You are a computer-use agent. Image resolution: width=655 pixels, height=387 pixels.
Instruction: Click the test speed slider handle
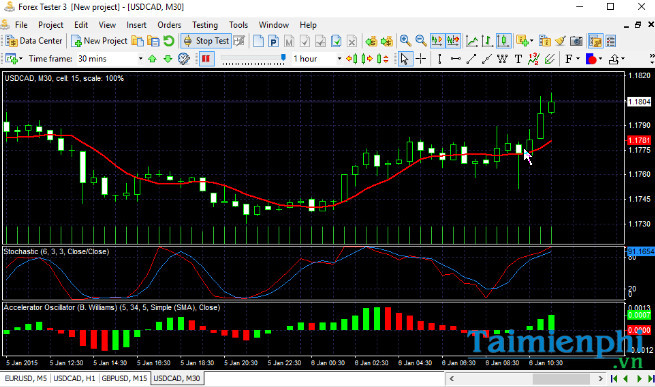283,57
